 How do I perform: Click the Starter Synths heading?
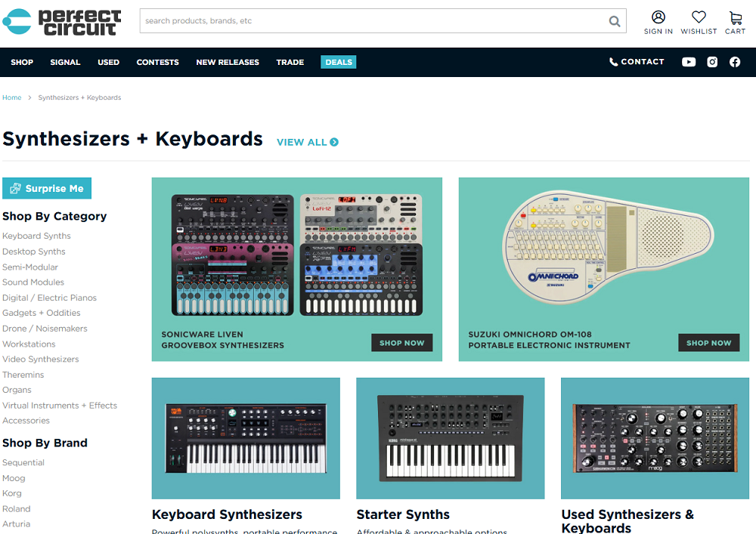tap(403, 514)
